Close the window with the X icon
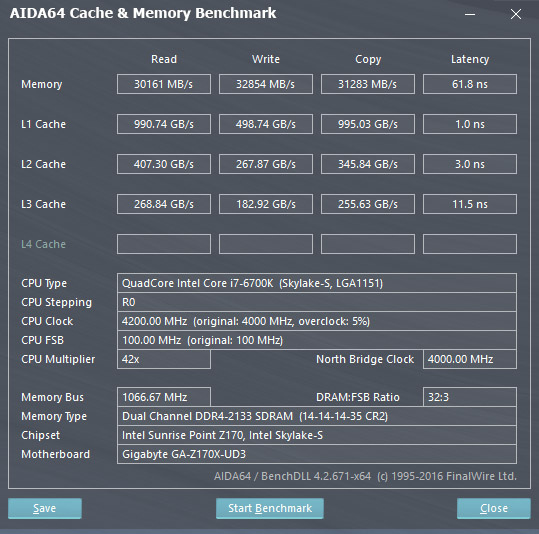 point(516,14)
